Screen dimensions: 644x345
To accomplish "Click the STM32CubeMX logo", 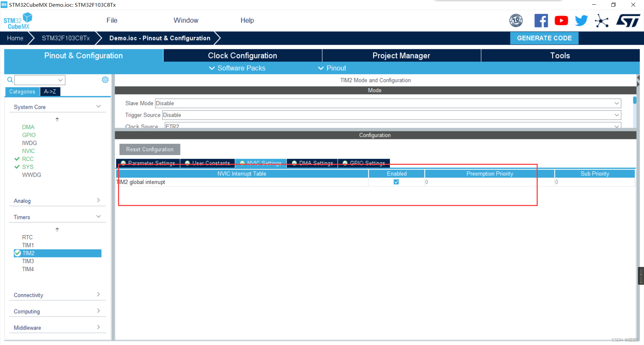I will pyautogui.click(x=18, y=21).
